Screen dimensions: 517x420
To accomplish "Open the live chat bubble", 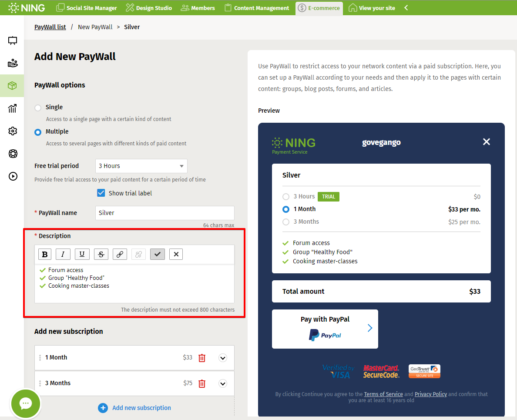I will pyautogui.click(x=26, y=403).
